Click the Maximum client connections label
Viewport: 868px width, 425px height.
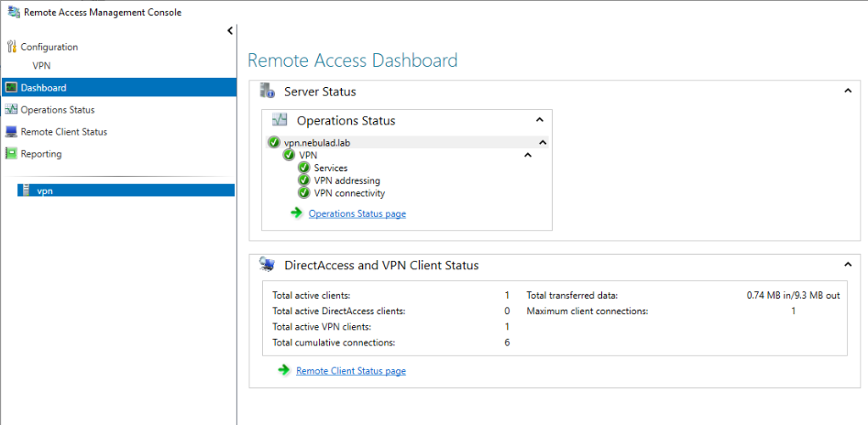588,311
